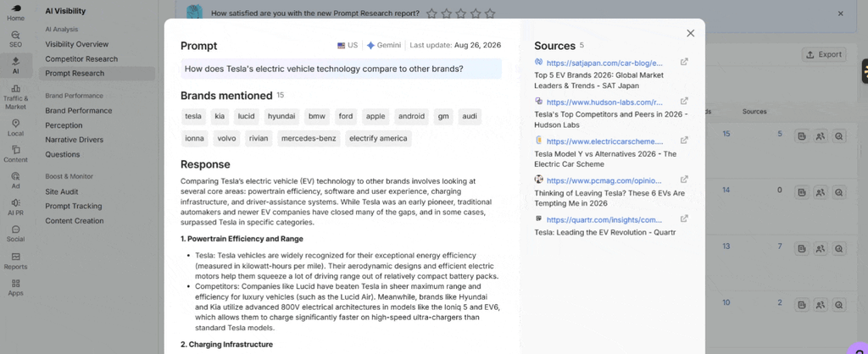Open Visibility Overview in the sidebar
The width and height of the screenshot is (868, 354).
(77, 44)
